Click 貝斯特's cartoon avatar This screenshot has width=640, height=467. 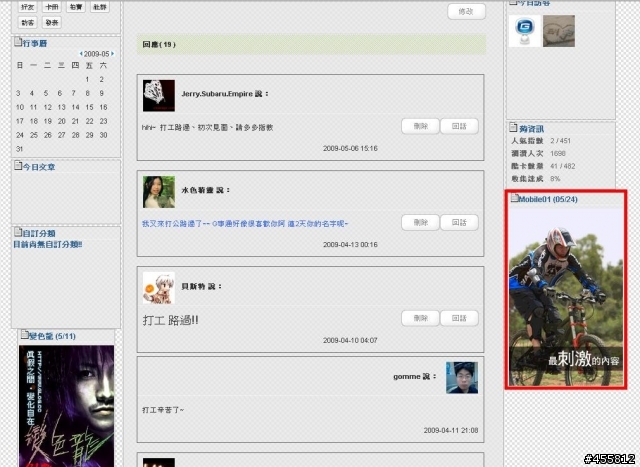(x=159, y=288)
